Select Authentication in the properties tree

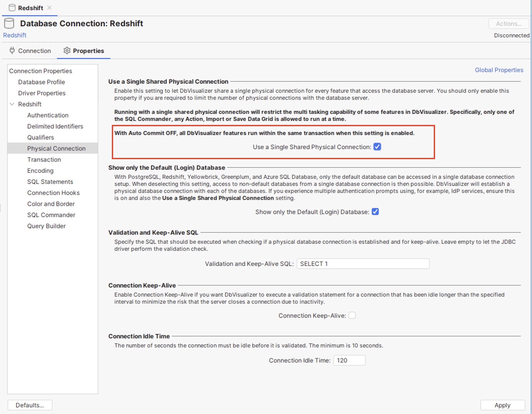(x=48, y=115)
